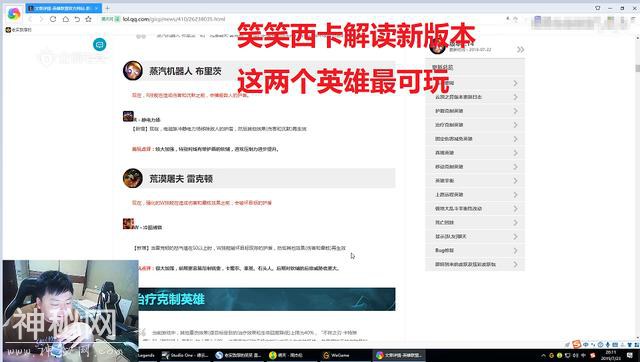
Task: Open the blue browser taskbar item
Action: pyautogui.click(x=239, y=355)
